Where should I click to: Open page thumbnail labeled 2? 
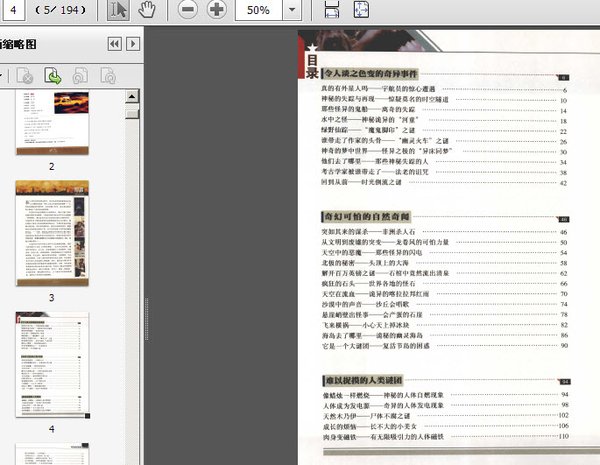[x=52, y=122]
